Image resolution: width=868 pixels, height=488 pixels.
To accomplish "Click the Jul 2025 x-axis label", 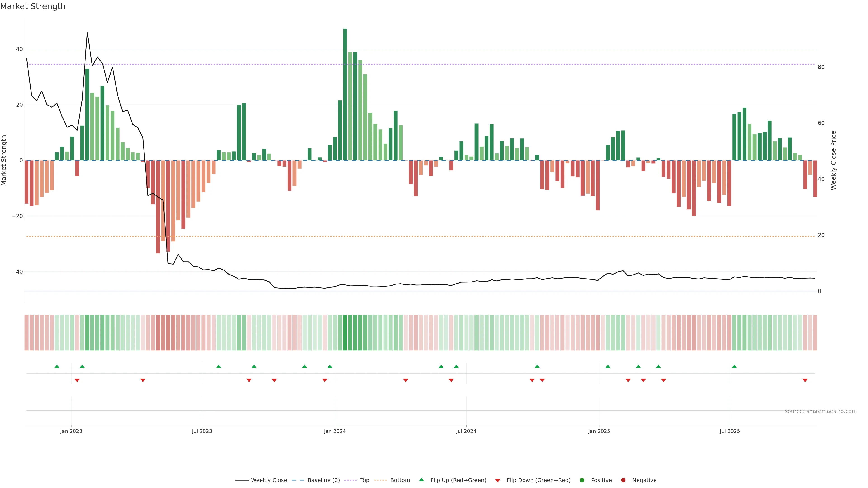I will (x=730, y=431).
